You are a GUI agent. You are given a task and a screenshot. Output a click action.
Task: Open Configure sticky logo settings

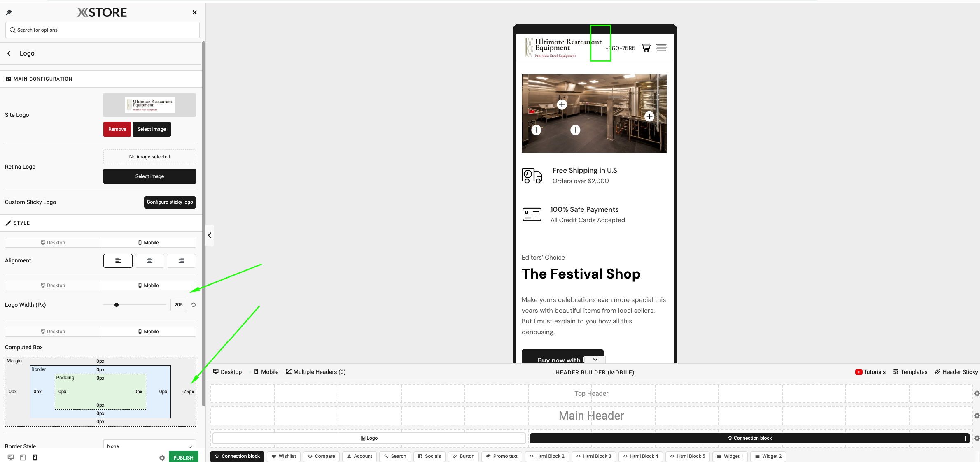(x=170, y=202)
